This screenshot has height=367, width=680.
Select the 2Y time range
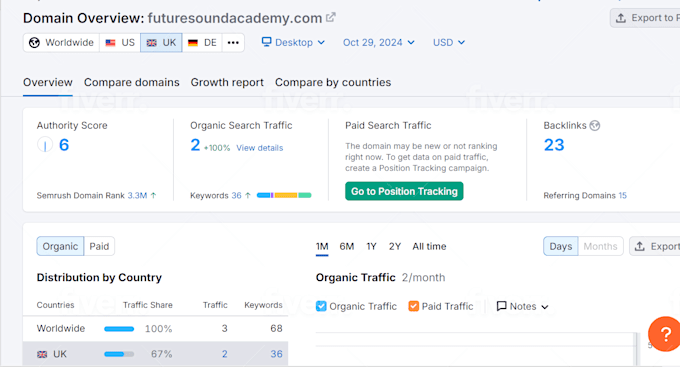click(395, 246)
